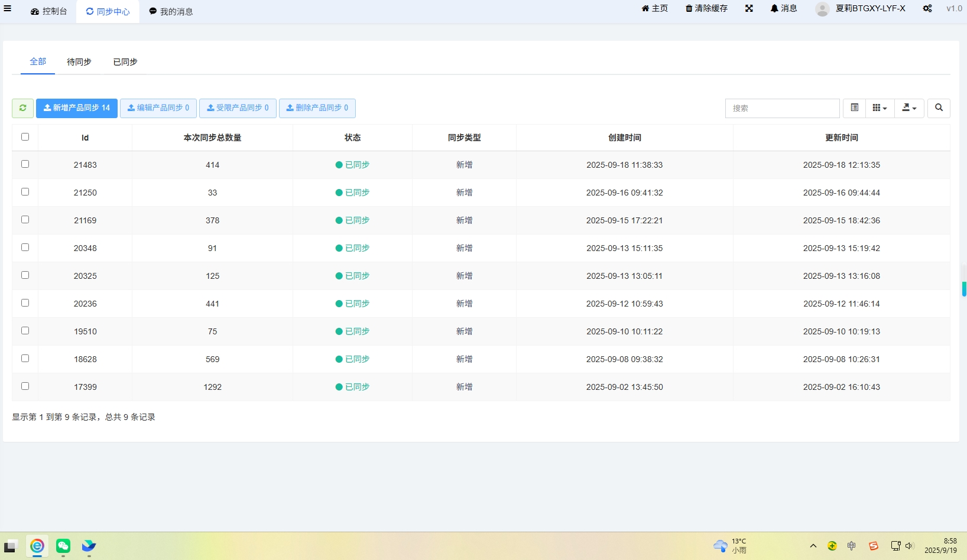Open the settings gears icon
The width and height of the screenshot is (967, 560).
[927, 9]
